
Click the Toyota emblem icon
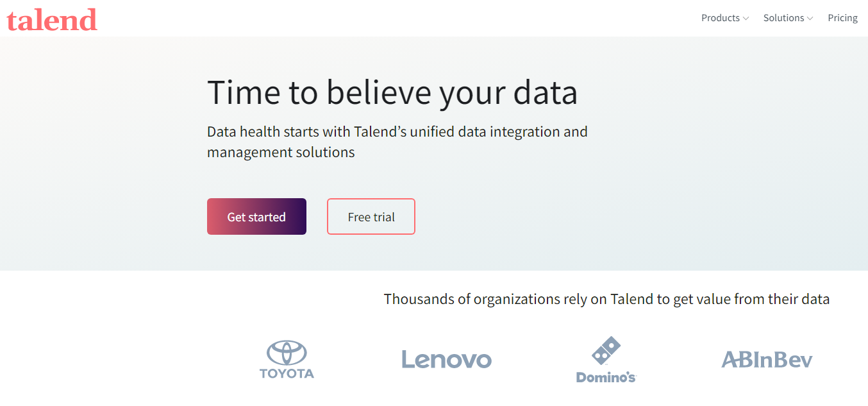pos(287,353)
